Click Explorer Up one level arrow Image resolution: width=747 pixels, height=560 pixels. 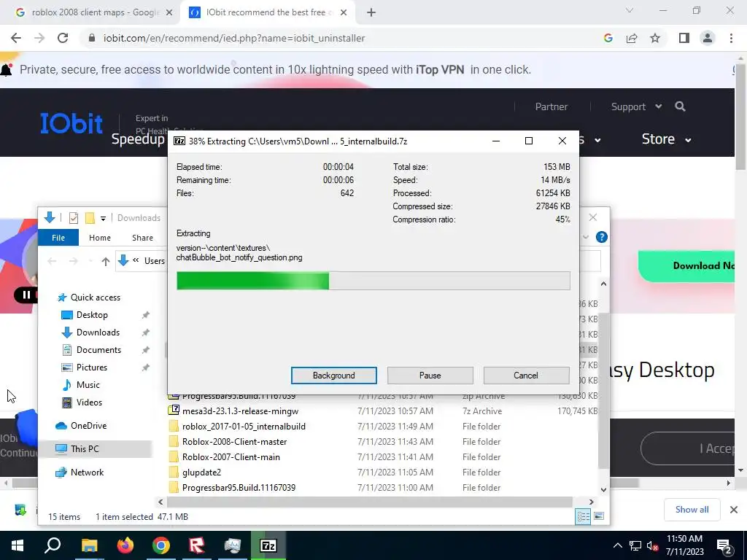[105, 261]
